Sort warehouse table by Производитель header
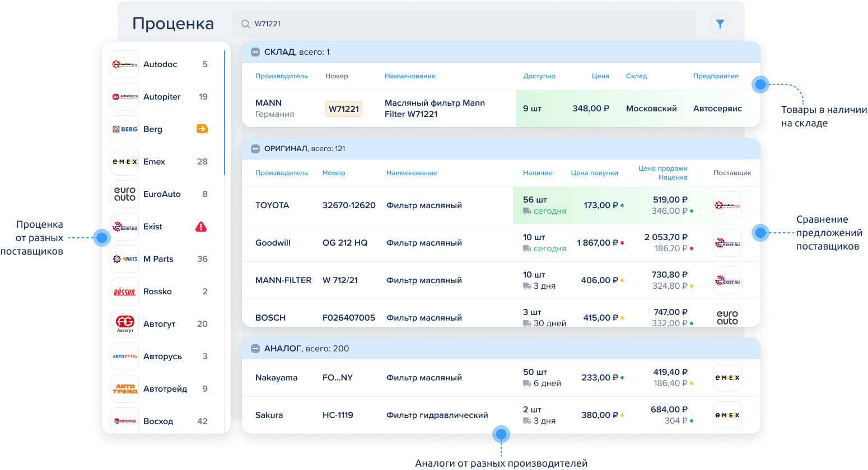868x470 pixels. [282, 76]
